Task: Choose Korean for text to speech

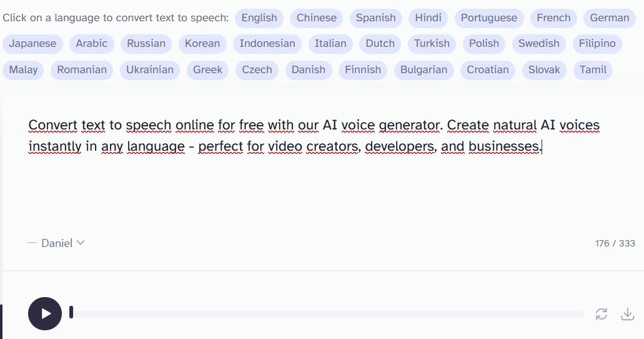Action: point(202,44)
